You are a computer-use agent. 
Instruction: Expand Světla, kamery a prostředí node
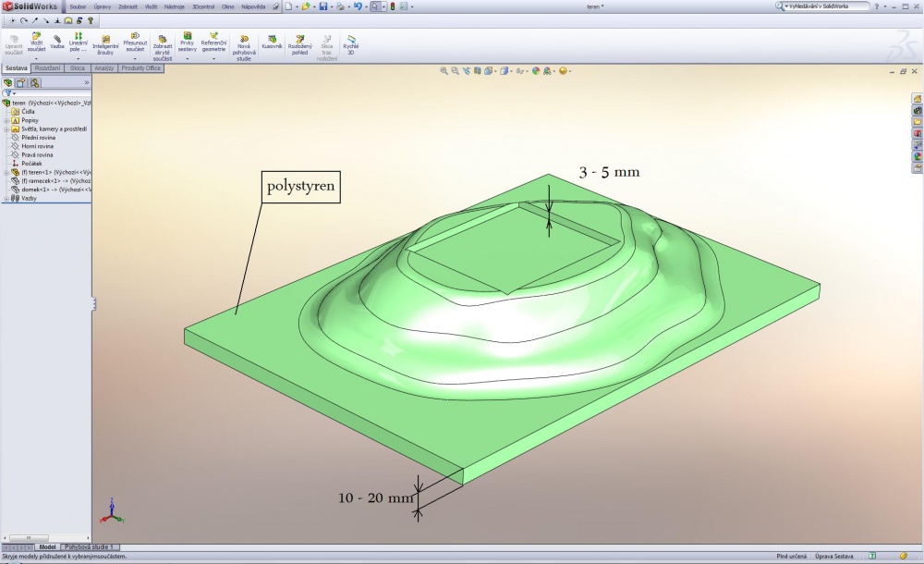coord(6,129)
